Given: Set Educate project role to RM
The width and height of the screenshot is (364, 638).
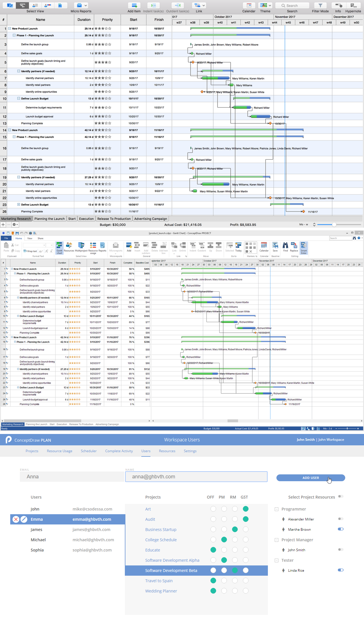Looking at the screenshot, I should coord(235,550).
